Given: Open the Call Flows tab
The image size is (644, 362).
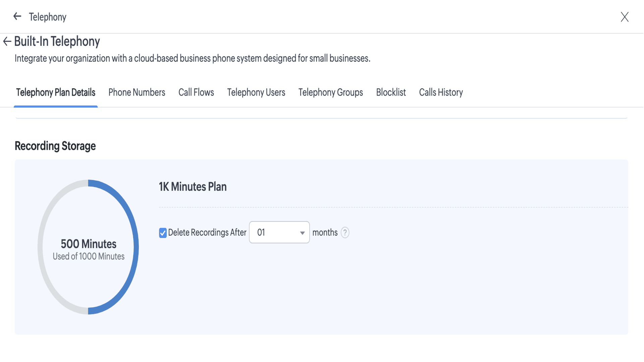Looking at the screenshot, I should (x=196, y=93).
